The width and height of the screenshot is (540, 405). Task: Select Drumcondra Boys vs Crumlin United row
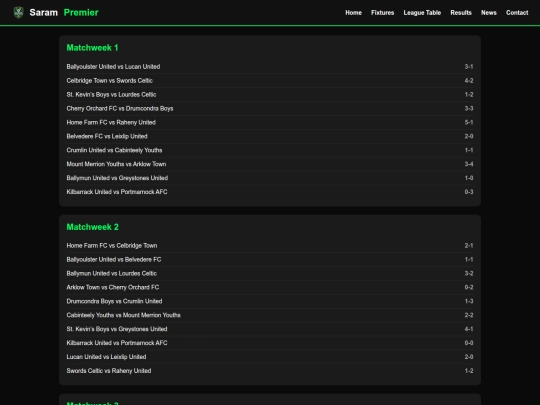coord(270,301)
